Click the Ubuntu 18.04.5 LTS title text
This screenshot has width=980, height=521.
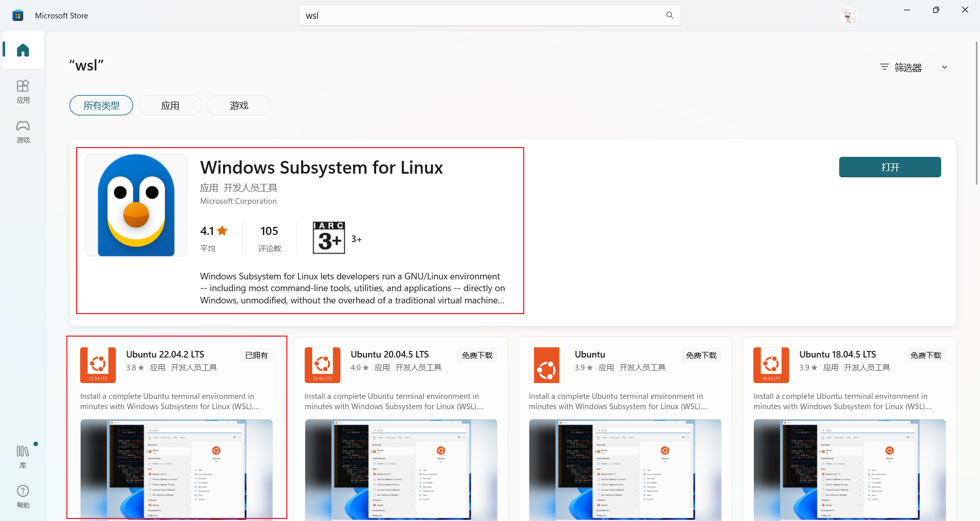838,354
